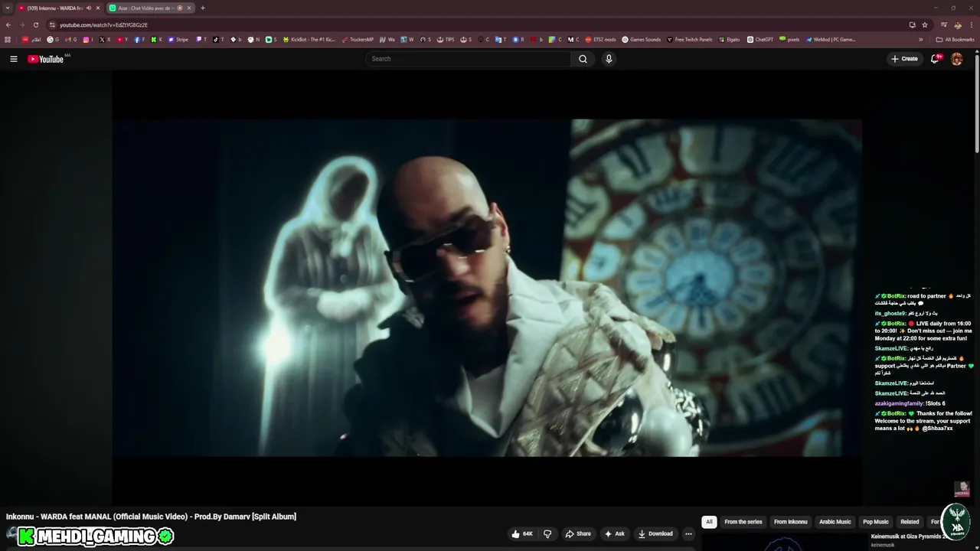Viewport: 980px width, 551px height.
Task: Open Chrome apps grid in bookmarks bar
Action: point(8,40)
